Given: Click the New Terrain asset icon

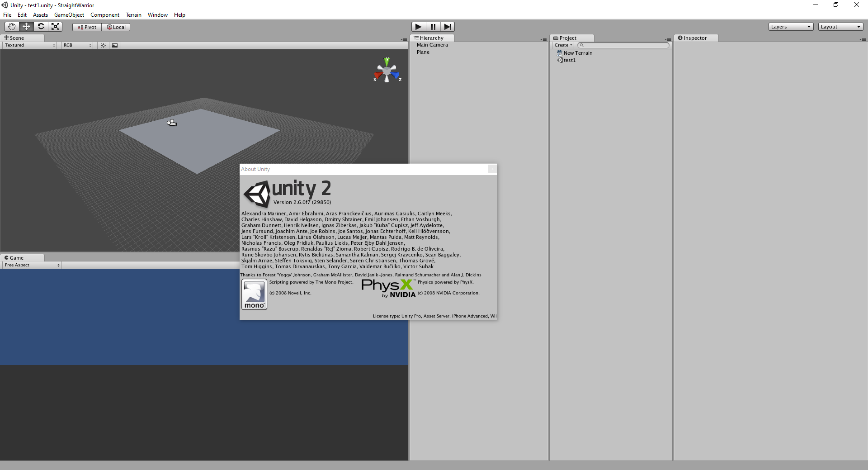Looking at the screenshot, I should 560,53.
